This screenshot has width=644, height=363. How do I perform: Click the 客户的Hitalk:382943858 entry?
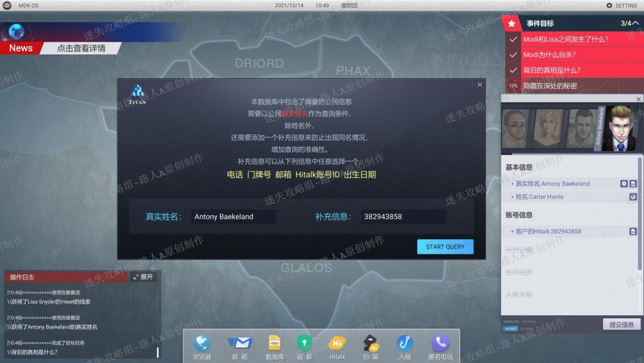click(x=549, y=232)
